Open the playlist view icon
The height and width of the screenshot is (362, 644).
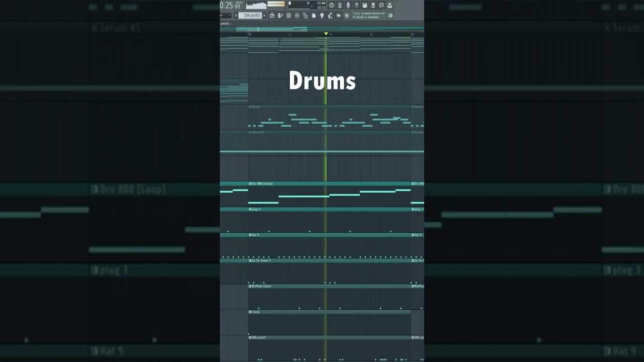click(272, 16)
